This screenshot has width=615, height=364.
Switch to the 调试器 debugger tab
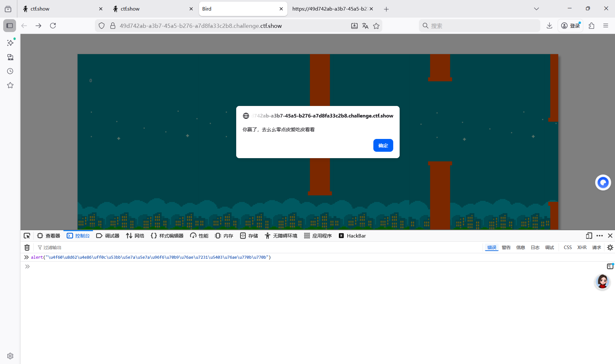[x=108, y=236]
